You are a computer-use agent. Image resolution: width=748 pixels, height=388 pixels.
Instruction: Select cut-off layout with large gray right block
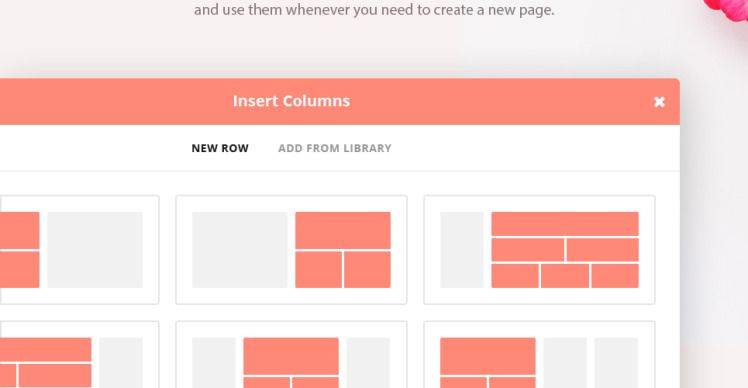click(x=79, y=250)
